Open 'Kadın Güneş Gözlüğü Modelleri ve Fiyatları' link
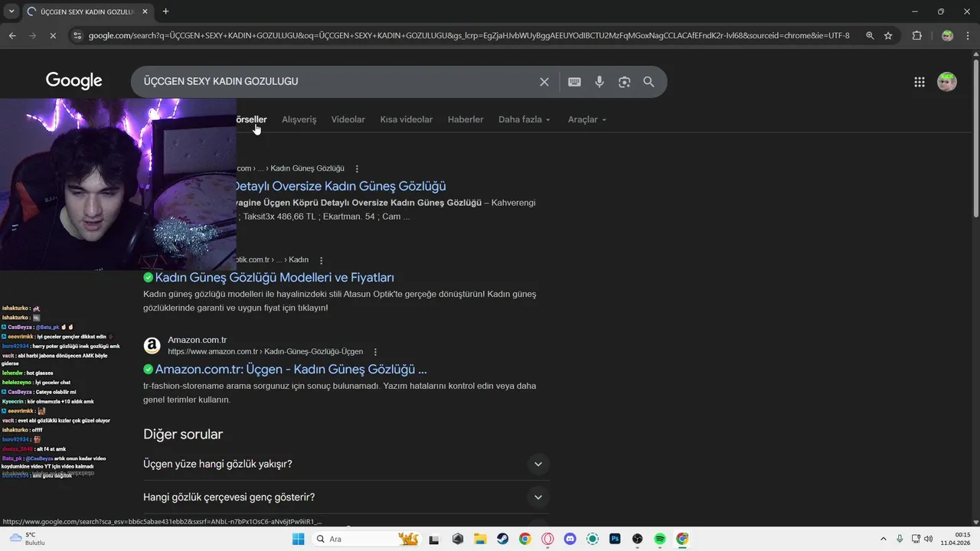The image size is (980, 551). tap(274, 278)
